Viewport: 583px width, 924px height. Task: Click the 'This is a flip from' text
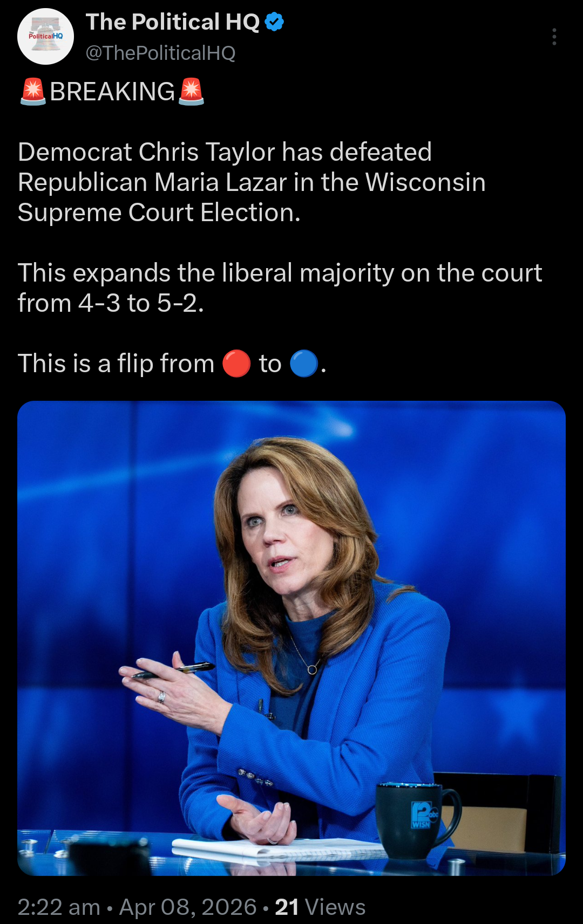tap(116, 364)
